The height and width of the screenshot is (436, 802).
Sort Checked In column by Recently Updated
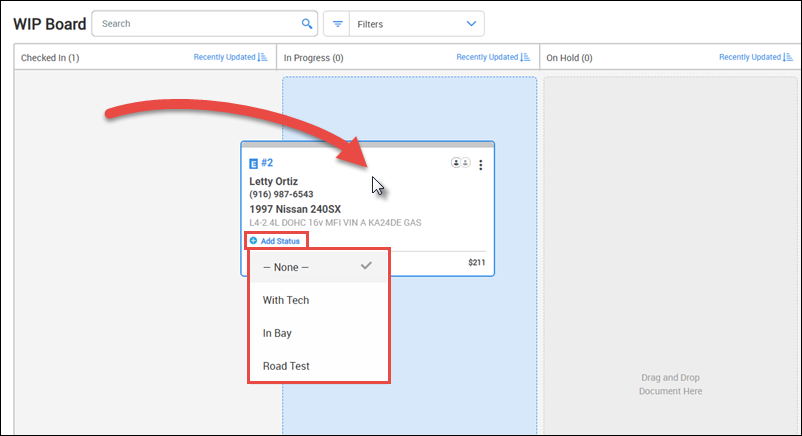coord(230,57)
